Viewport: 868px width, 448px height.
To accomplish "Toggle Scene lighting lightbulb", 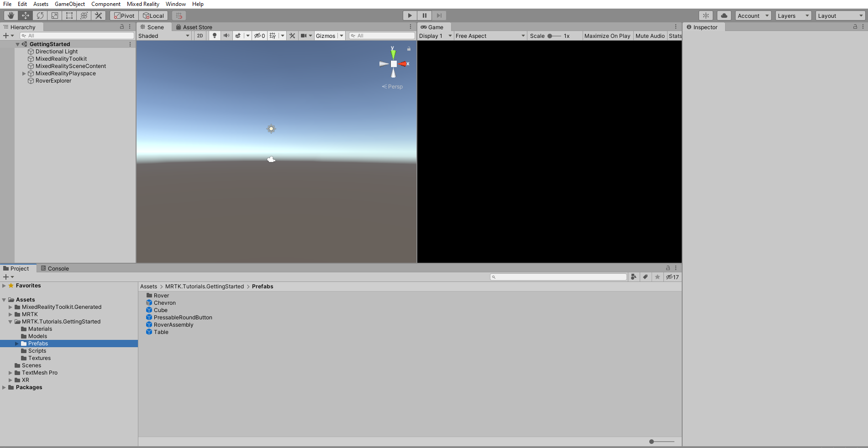I will click(215, 36).
